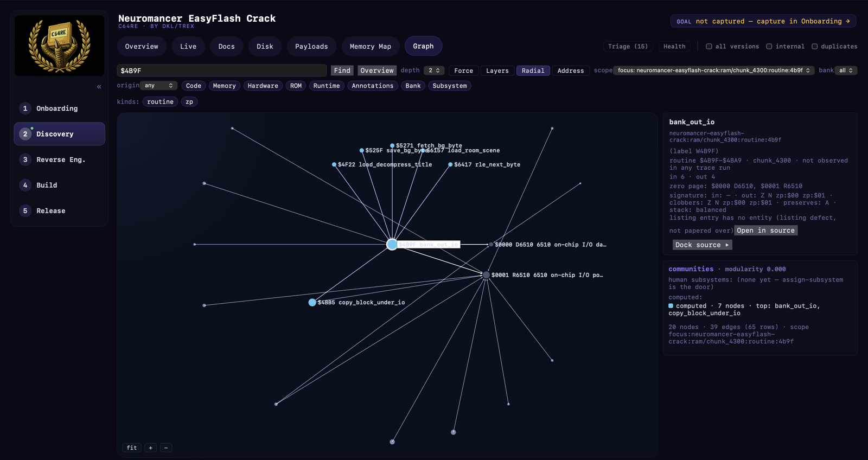Collapse the sidebar with the double chevron

99,87
